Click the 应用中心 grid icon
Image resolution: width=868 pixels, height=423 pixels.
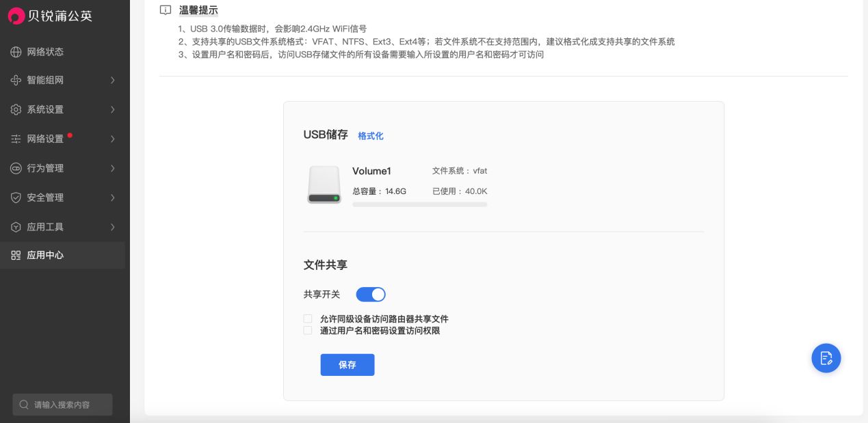tap(16, 256)
